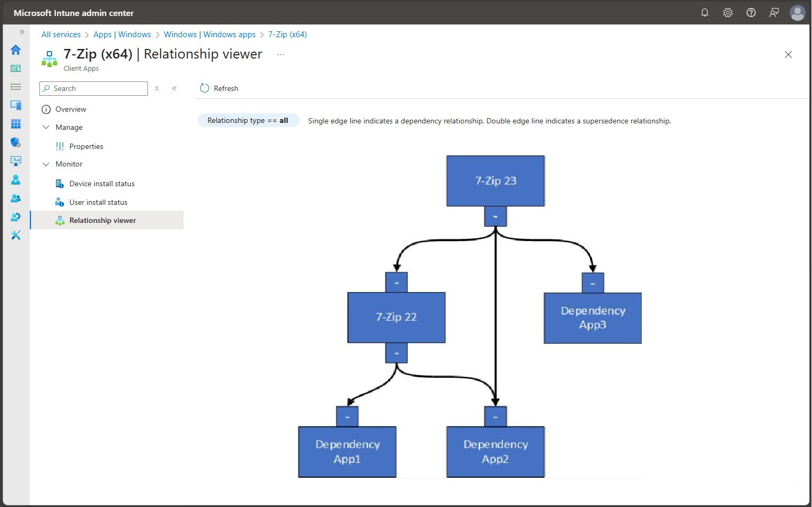Open the Troubleshooting + support wrench icon

pyautogui.click(x=16, y=235)
